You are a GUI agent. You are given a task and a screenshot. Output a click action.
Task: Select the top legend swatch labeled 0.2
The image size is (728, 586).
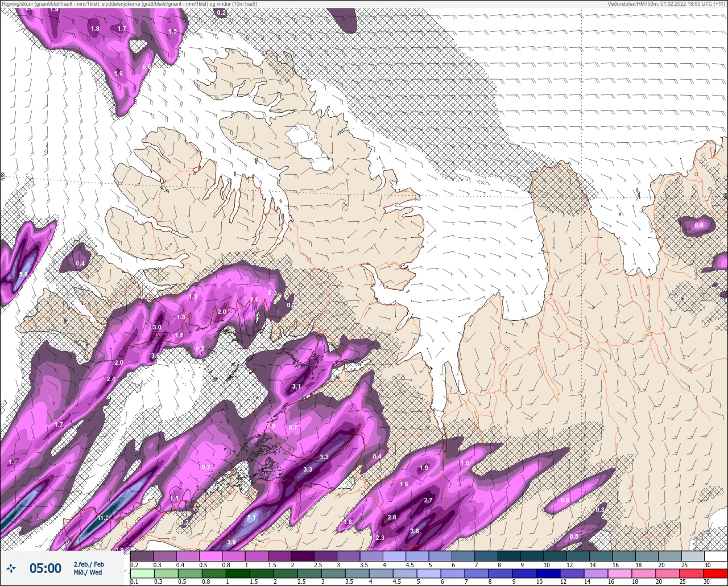tap(142, 556)
